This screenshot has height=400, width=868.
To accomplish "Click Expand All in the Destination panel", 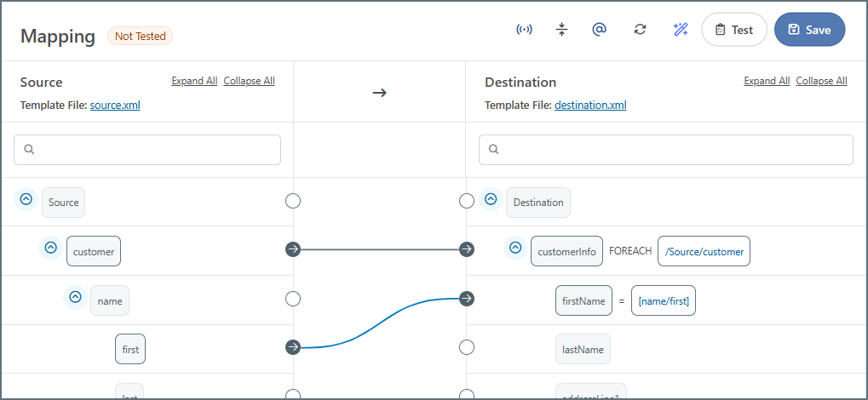I will pyautogui.click(x=767, y=81).
